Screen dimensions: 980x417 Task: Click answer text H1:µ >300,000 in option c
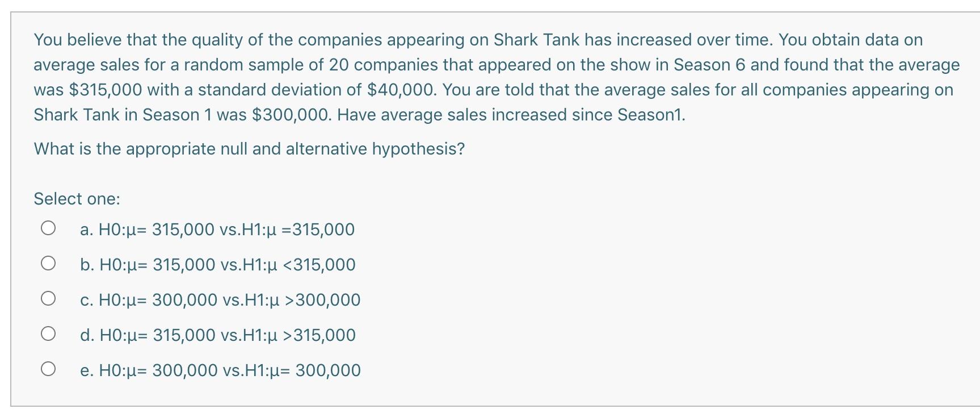[301, 300]
